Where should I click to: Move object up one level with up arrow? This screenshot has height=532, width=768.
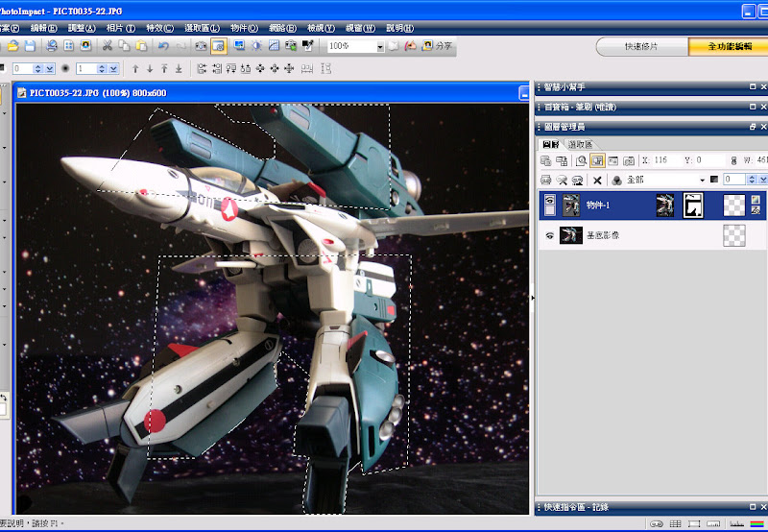[135, 69]
